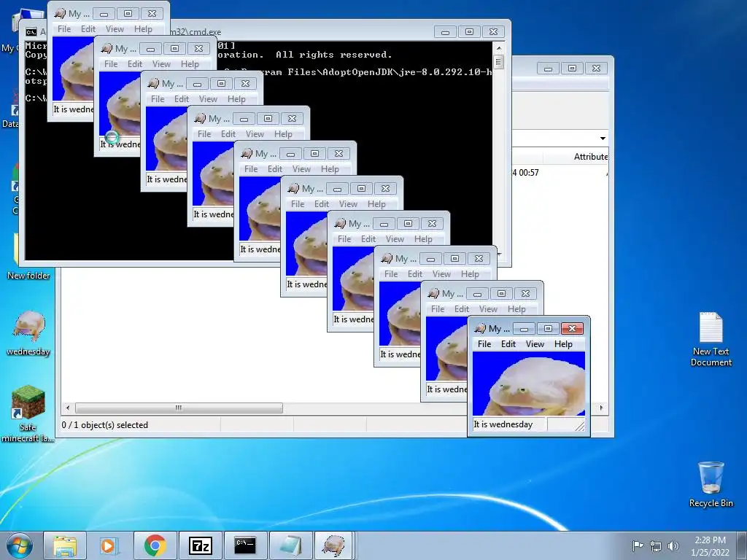The image size is (747, 560).
Task: Click the frog title icon of active window
Action: point(480,329)
